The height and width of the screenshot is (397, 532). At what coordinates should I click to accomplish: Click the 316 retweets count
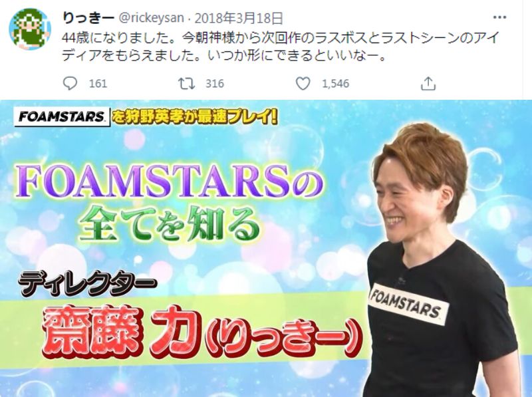[x=215, y=84]
